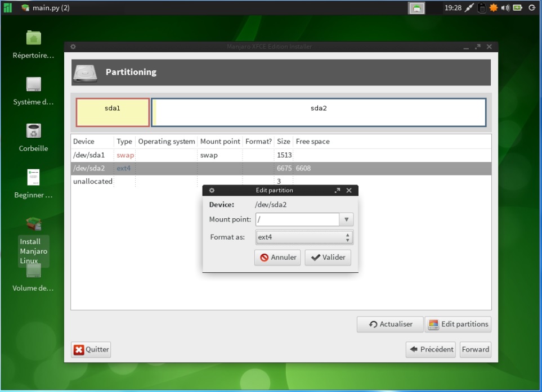The width and height of the screenshot is (542, 392).
Task: Click the Mount point text field
Action: 297,219
